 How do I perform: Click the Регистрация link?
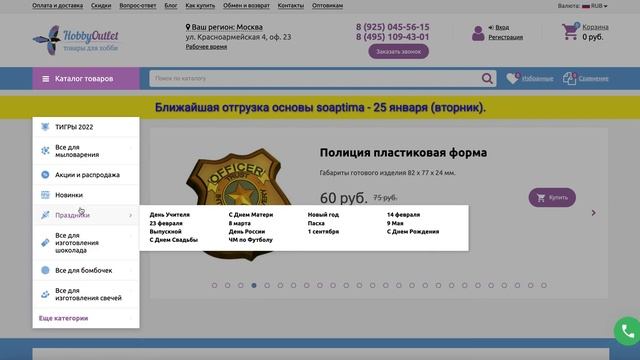point(506,37)
